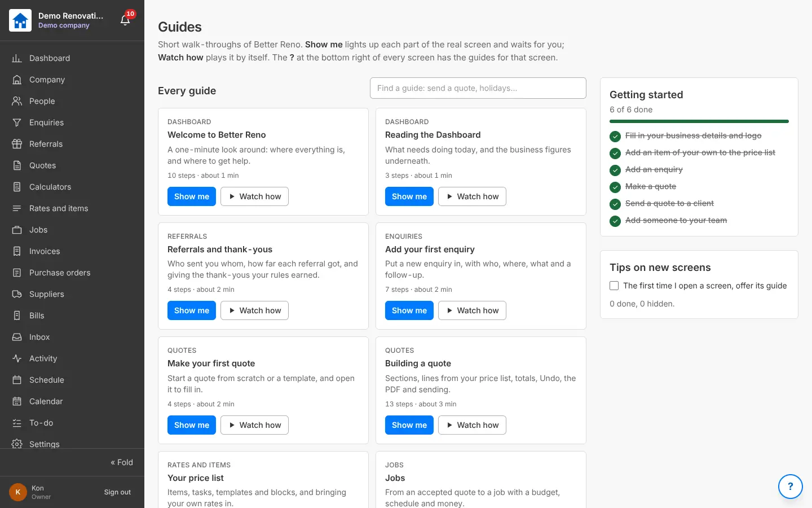812x508 pixels.
Task: Open Bills from the sidebar
Action: pos(72,316)
